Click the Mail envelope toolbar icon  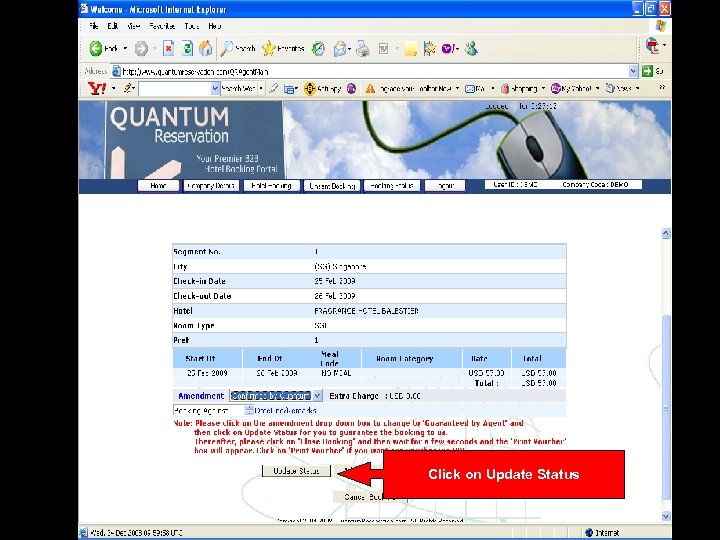[x=340, y=48]
